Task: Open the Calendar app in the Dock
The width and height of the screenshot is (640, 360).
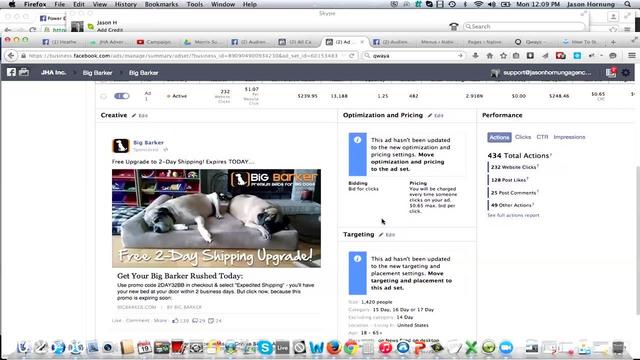Action: [144, 348]
